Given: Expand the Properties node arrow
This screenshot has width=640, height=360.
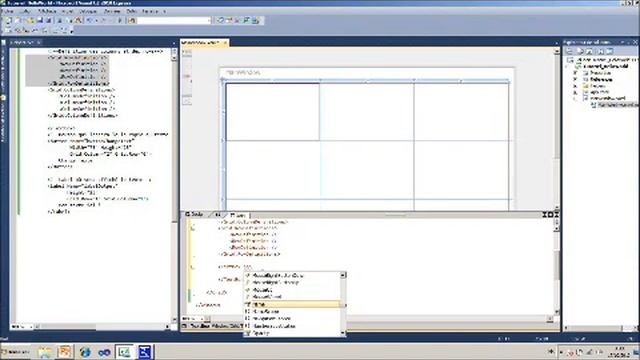Looking at the screenshot, I should tap(576, 73).
